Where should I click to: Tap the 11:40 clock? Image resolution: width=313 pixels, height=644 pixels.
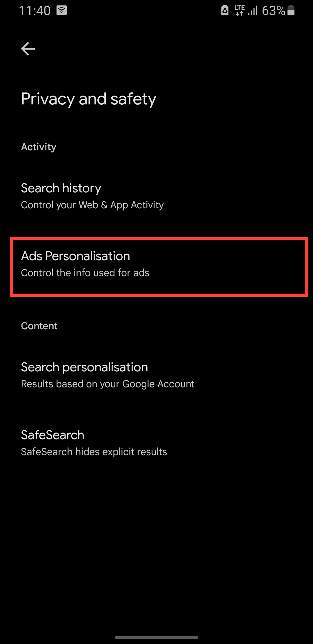(x=35, y=11)
